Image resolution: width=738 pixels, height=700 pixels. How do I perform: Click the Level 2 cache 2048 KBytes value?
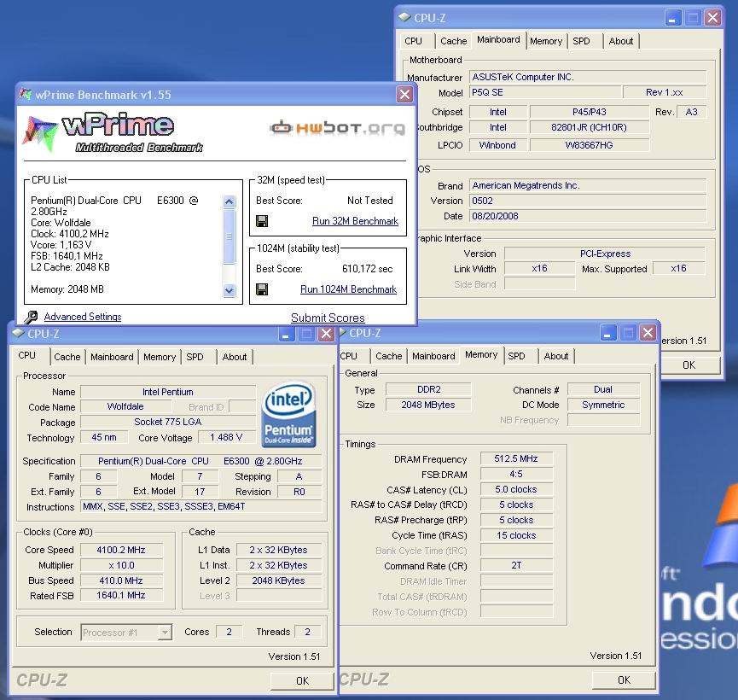(279, 580)
